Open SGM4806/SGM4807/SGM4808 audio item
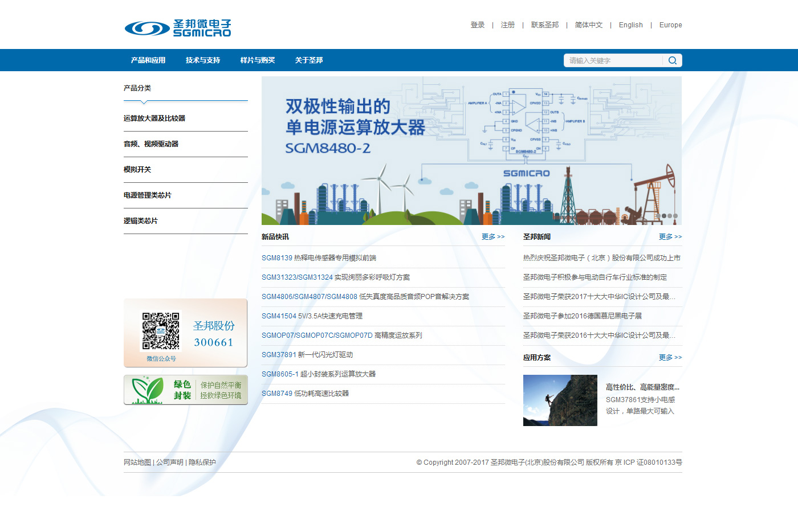Viewport: 798px width, 532px height. (x=365, y=297)
